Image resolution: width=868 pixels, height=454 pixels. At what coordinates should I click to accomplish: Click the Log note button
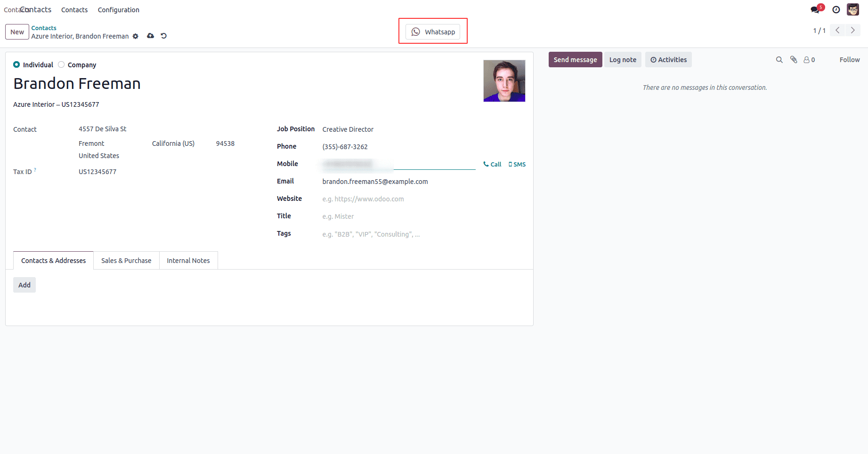tap(623, 60)
